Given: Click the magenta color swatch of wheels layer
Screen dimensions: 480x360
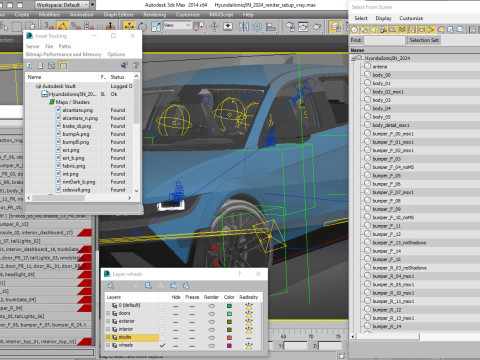Looking at the screenshot, I should [229, 346].
